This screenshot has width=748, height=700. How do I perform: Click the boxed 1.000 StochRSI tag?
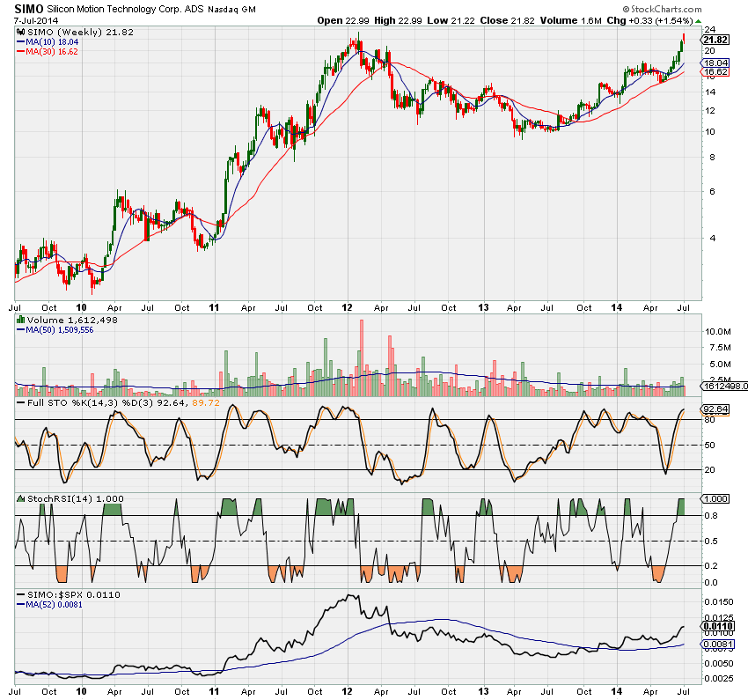pyautogui.click(x=715, y=498)
